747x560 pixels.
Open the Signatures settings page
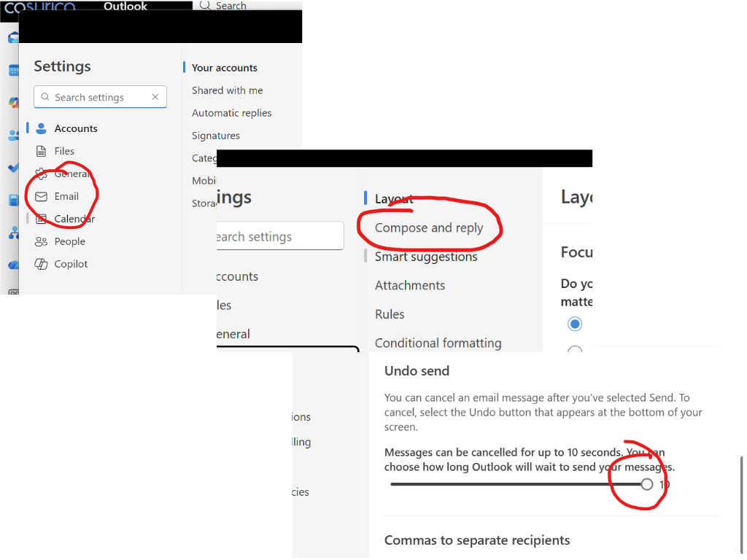pyautogui.click(x=215, y=136)
